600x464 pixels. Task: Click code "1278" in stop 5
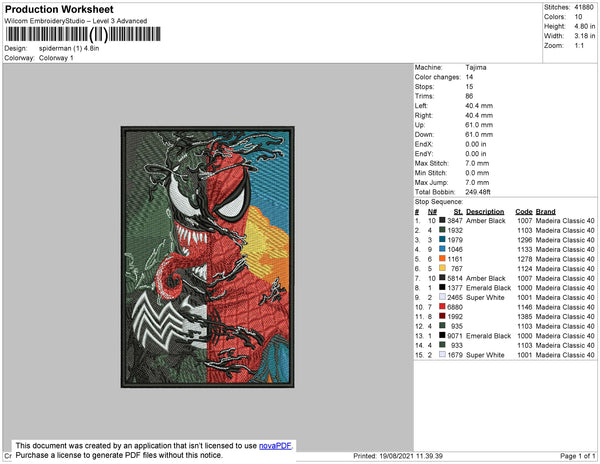tap(525, 259)
